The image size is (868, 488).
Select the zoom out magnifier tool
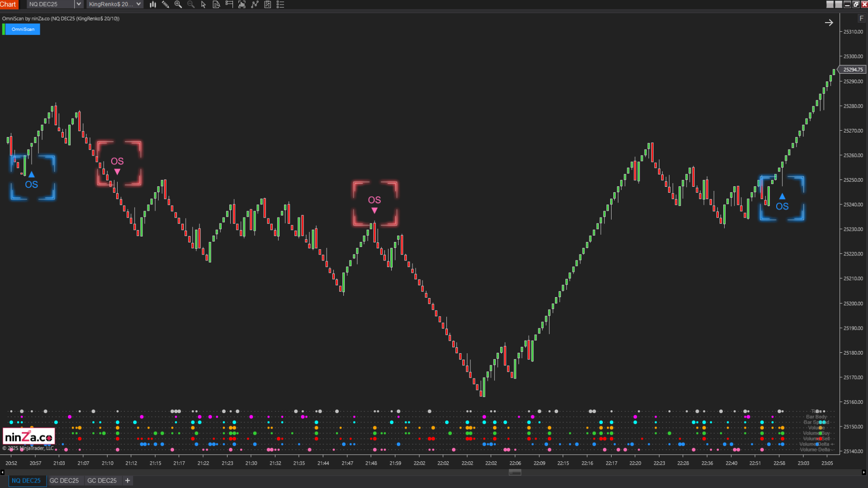tap(191, 5)
